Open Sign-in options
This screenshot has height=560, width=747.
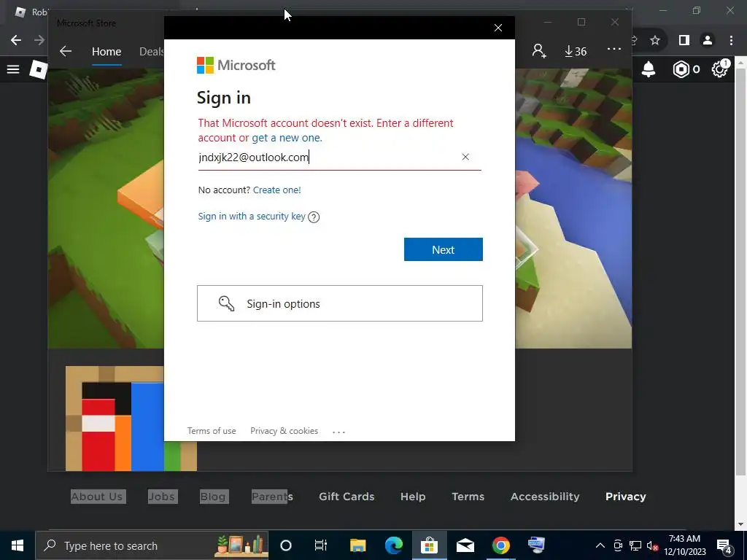tap(340, 303)
